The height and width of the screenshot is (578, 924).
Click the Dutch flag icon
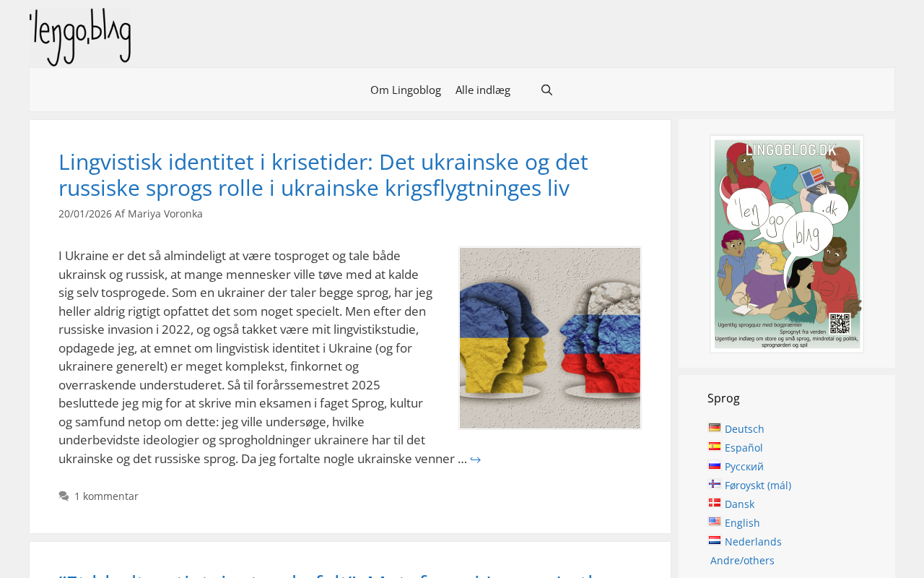[x=715, y=540]
